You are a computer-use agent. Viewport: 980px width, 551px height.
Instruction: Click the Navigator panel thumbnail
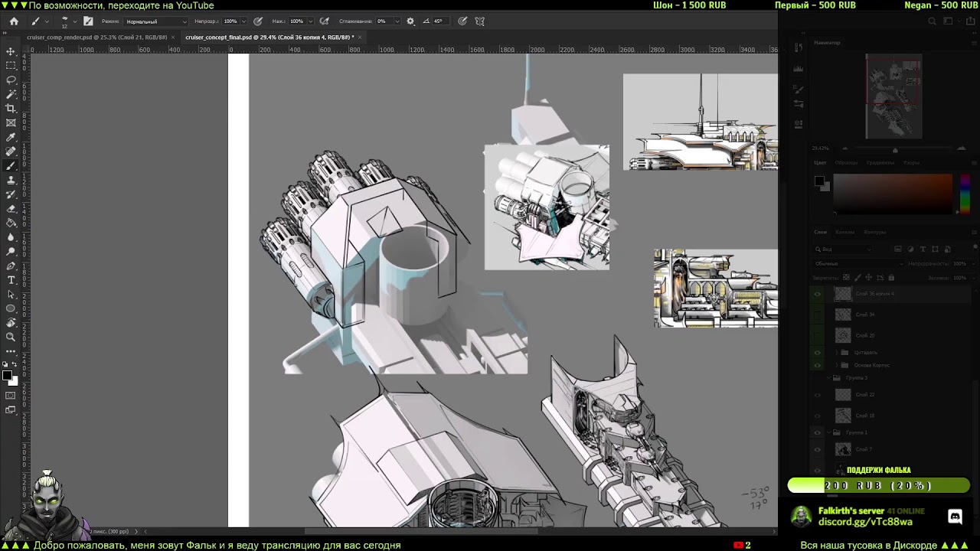[893, 96]
